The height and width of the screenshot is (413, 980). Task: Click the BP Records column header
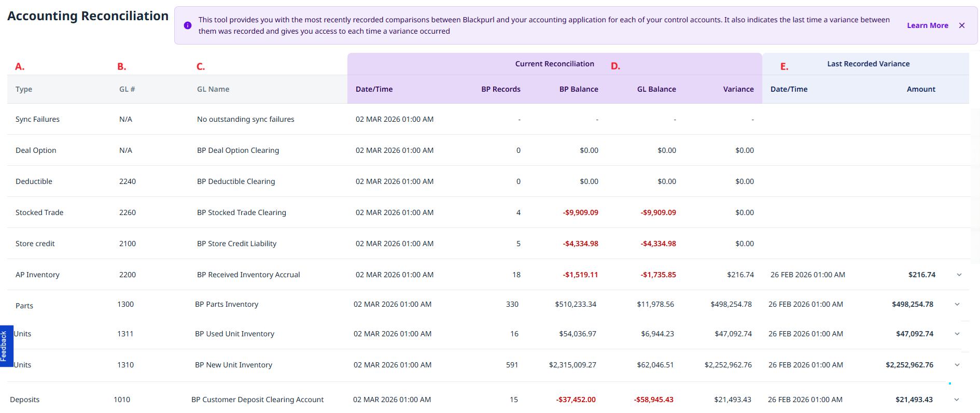[x=500, y=89]
